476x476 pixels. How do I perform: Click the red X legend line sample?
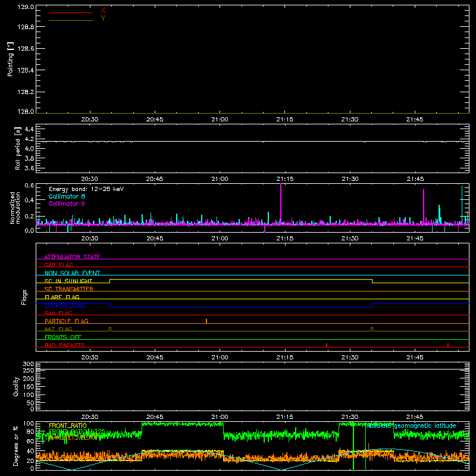coord(71,12)
